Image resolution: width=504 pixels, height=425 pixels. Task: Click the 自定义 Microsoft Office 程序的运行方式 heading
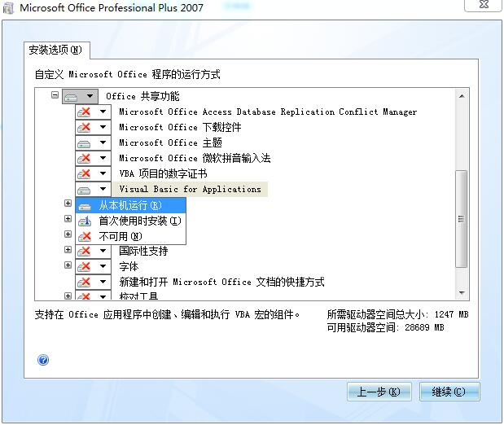(128, 74)
